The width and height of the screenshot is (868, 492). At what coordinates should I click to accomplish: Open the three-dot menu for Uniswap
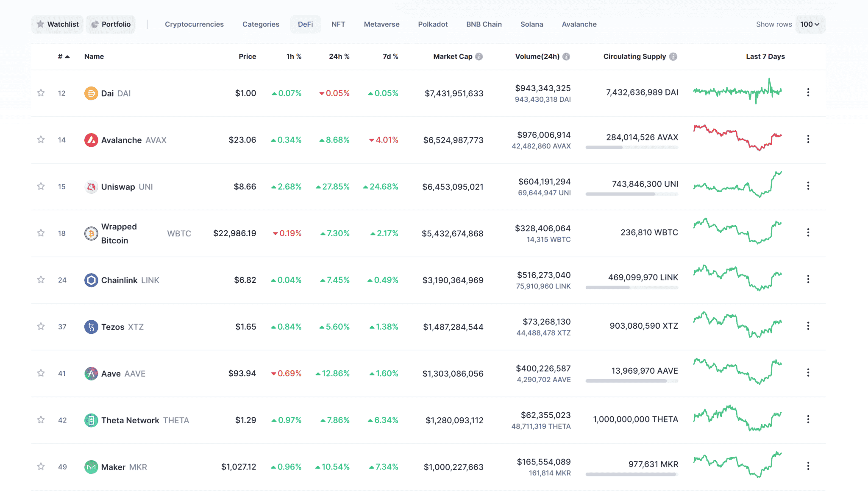coord(808,186)
